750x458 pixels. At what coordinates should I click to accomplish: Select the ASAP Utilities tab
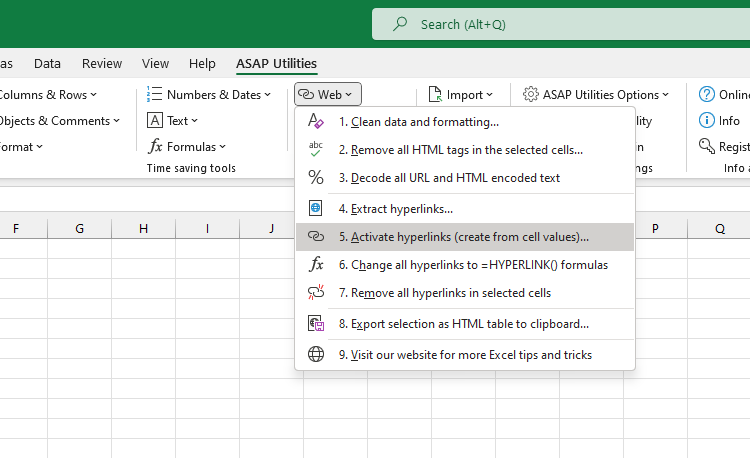tap(276, 63)
